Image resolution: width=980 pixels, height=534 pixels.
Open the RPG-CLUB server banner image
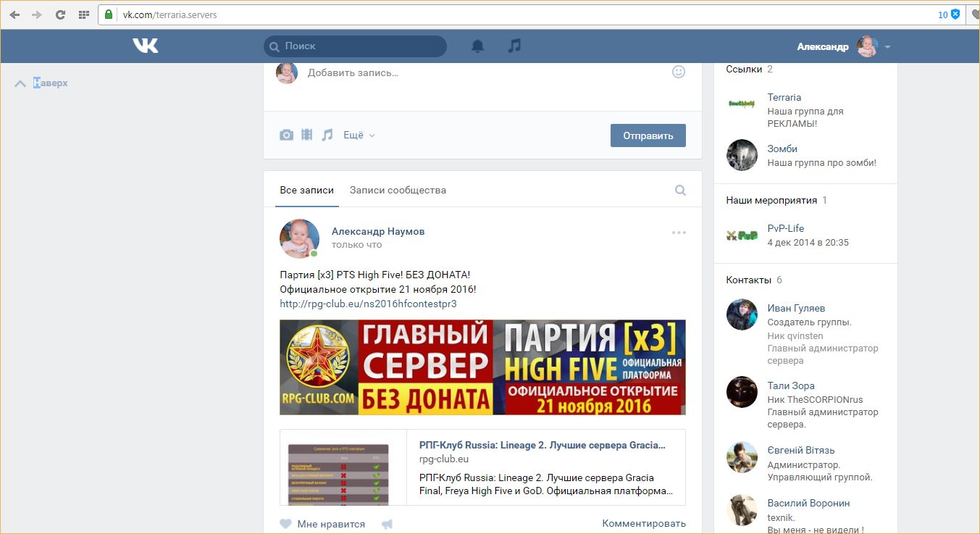tap(482, 367)
